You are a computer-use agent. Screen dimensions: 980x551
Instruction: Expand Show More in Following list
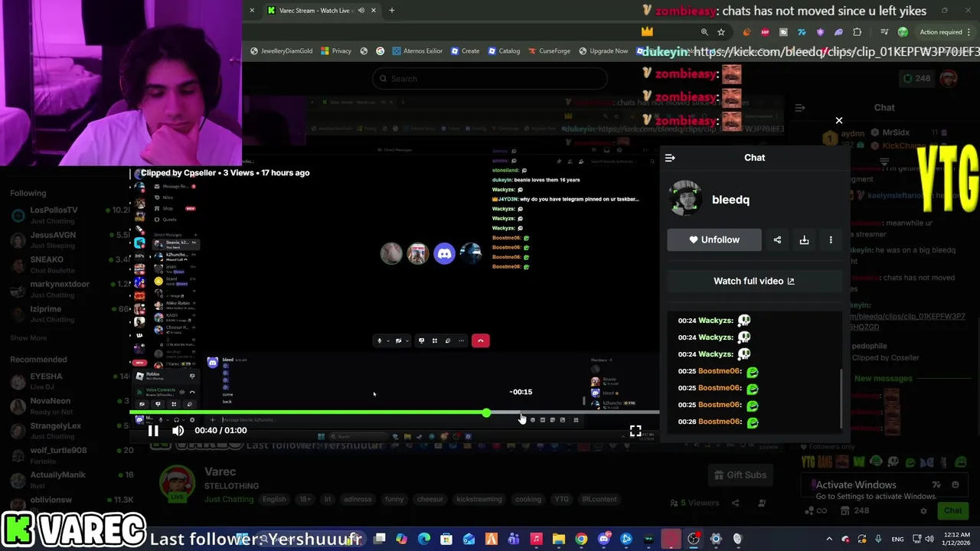(x=28, y=337)
